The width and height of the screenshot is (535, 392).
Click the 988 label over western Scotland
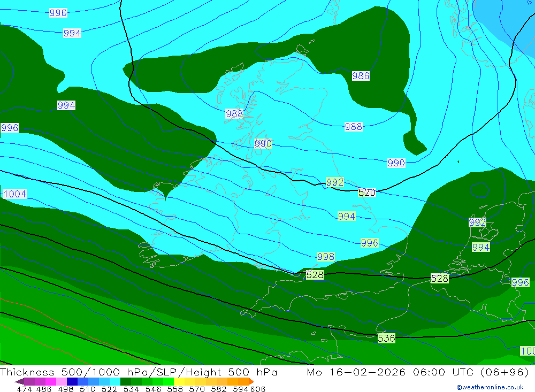pos(234,113)
